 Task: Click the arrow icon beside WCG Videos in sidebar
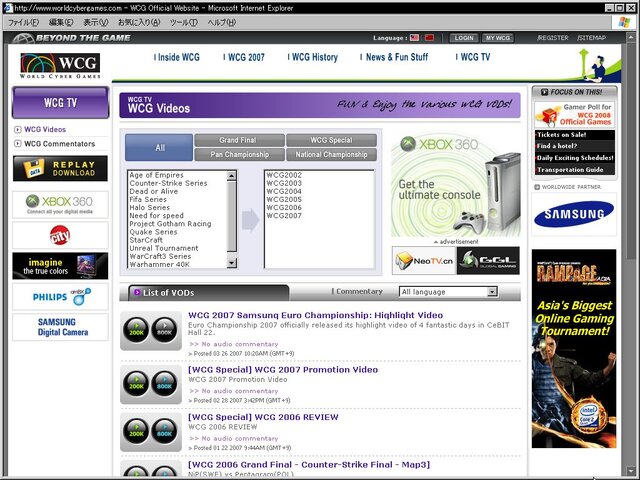coord(18,130)
